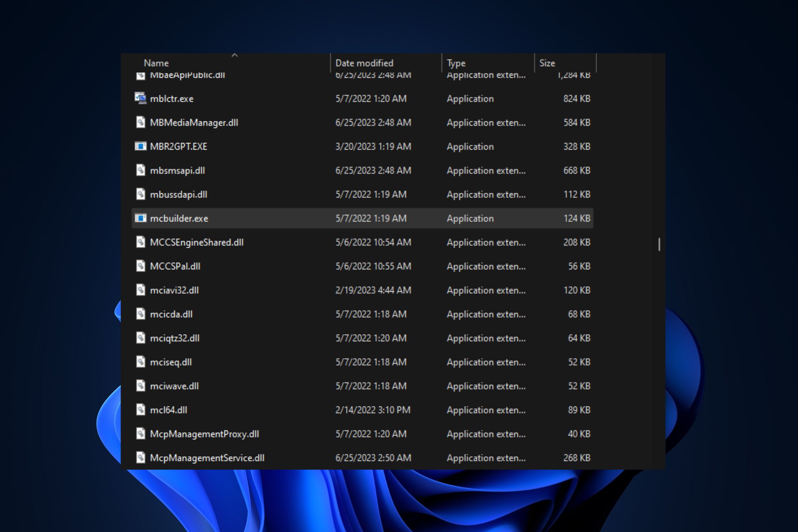Click the MCCSEngineShared.dll file icon

point(140,242)
